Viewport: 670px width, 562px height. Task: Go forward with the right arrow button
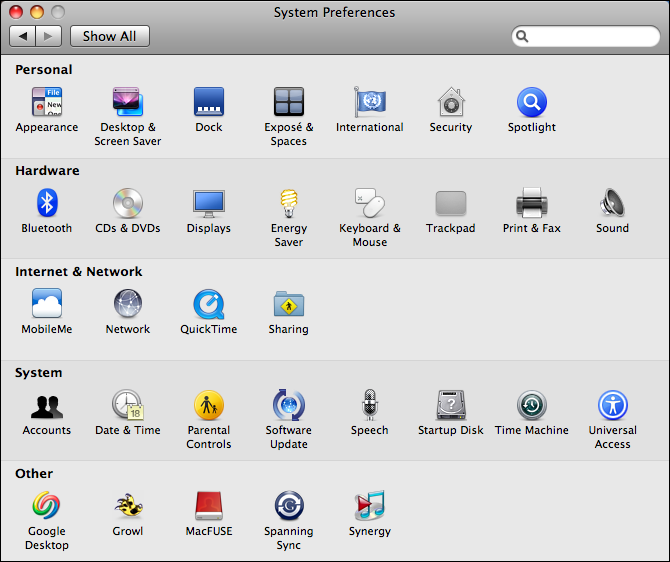(x=49, y=36)
